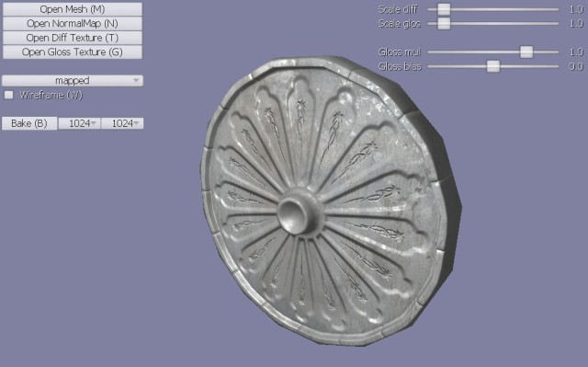
Task: Click the Gloss mul slider handle
Action: [x=526, y=52]
